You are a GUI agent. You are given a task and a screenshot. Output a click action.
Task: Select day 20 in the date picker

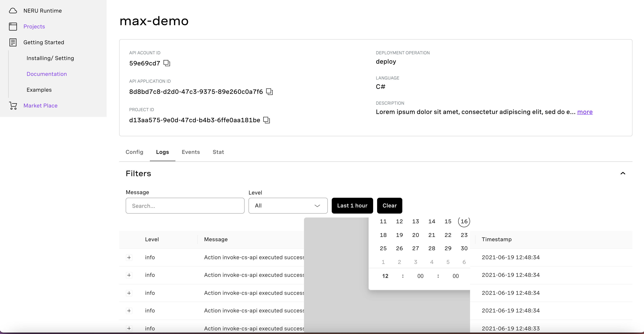click(415, 235)
